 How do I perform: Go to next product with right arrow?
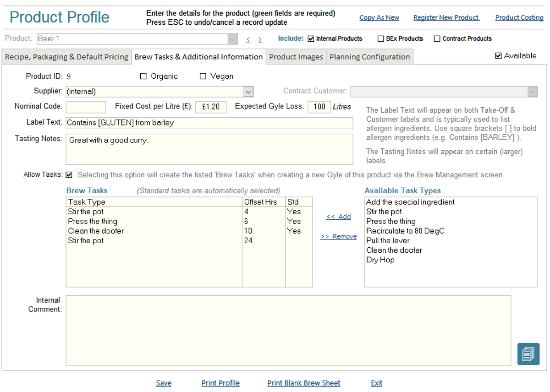(260, 39)
